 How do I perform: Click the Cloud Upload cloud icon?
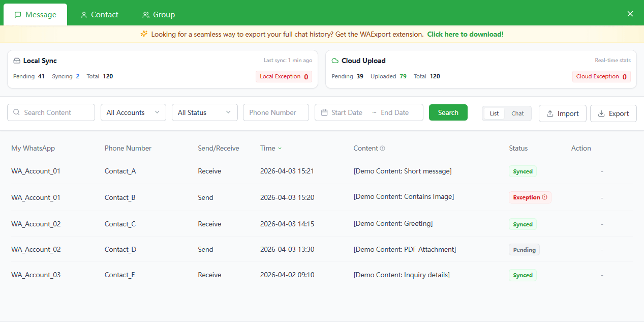point(335,61)
